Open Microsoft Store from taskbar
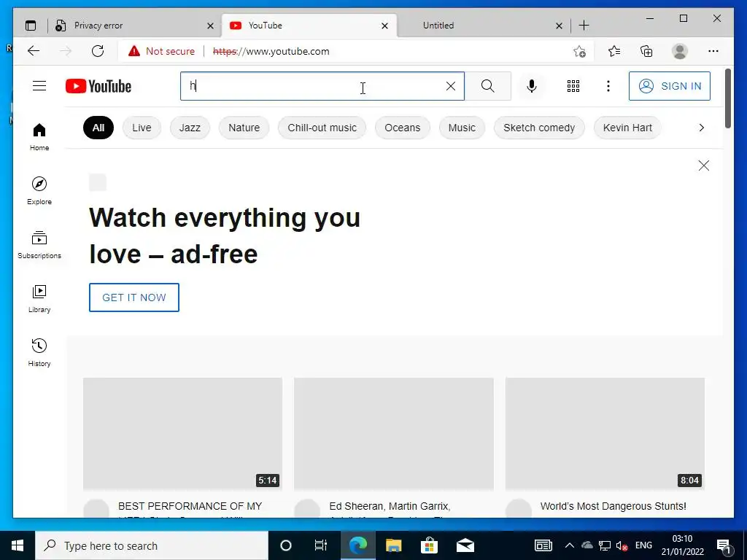Viewport: 747px width, 560px height. 429,545
